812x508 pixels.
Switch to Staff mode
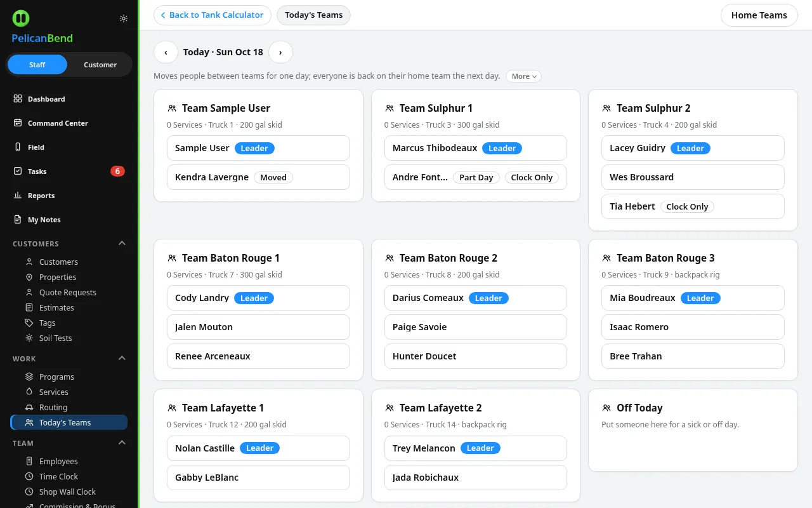coord(37,65)
